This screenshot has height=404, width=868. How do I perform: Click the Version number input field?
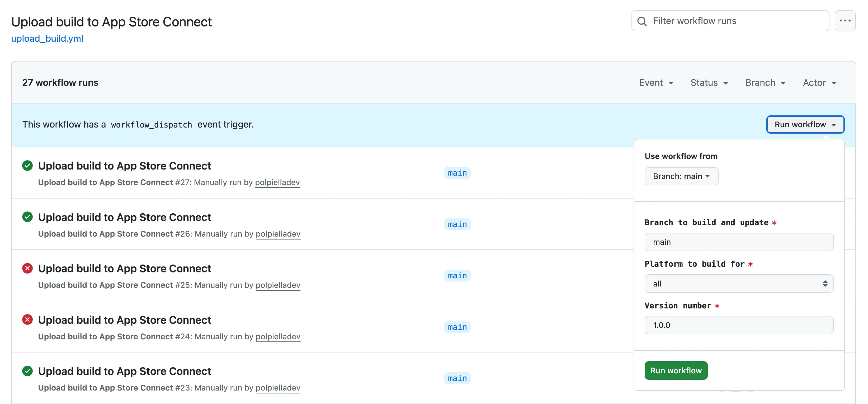click(x=739, y=325)
